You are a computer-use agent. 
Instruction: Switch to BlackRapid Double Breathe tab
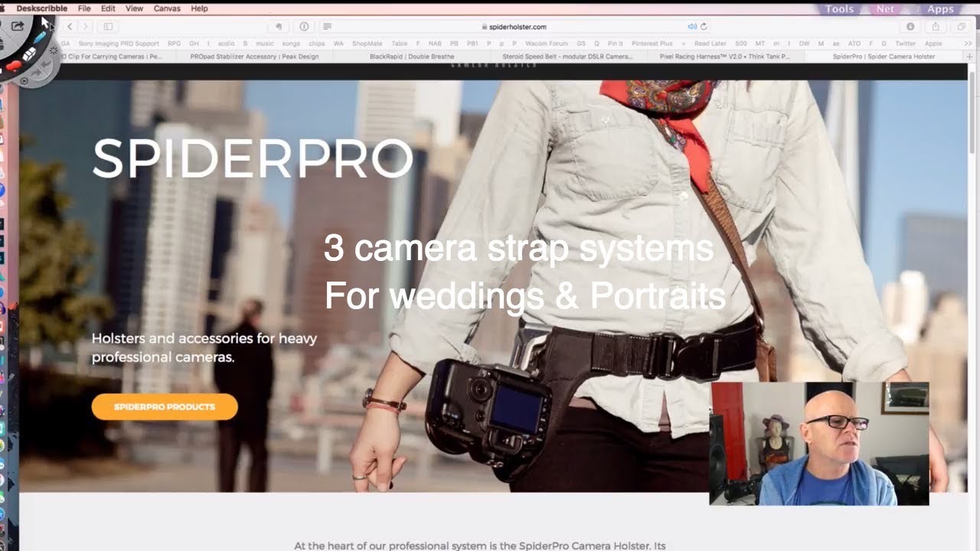412,57
